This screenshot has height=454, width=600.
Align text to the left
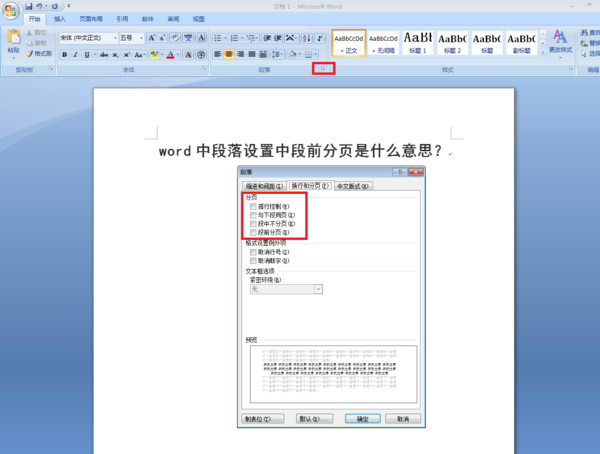[217, 54]
